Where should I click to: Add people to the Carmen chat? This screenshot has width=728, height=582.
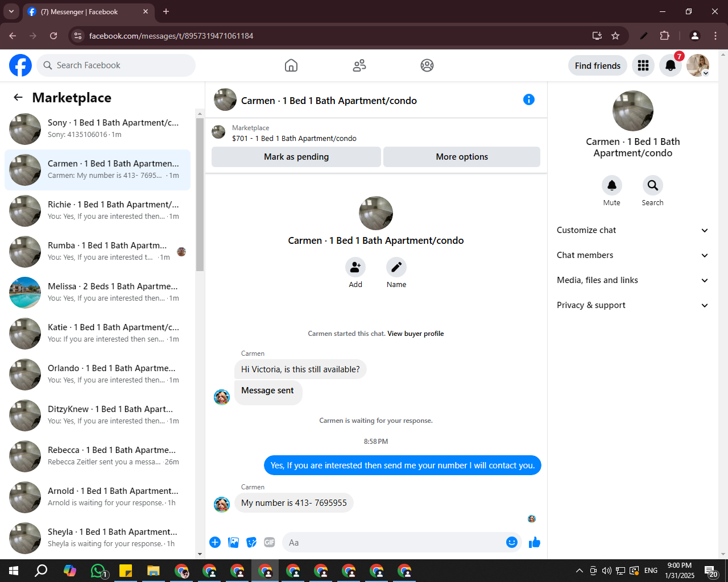(x=355, y=267)
